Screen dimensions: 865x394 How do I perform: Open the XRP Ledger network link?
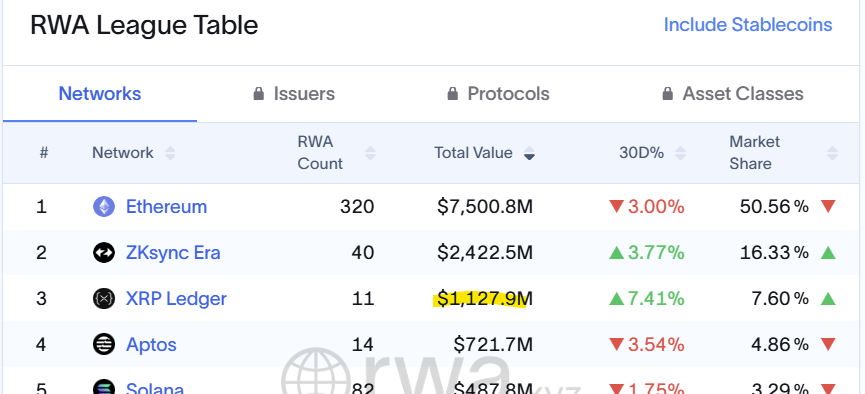tap(177, 299)
